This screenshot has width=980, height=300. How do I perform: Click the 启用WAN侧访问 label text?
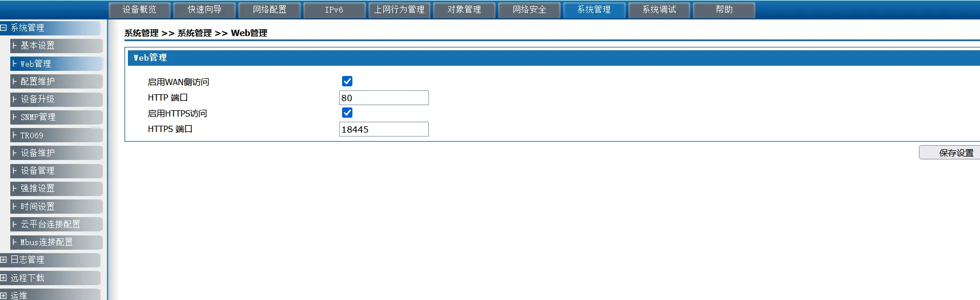[178, 82]
